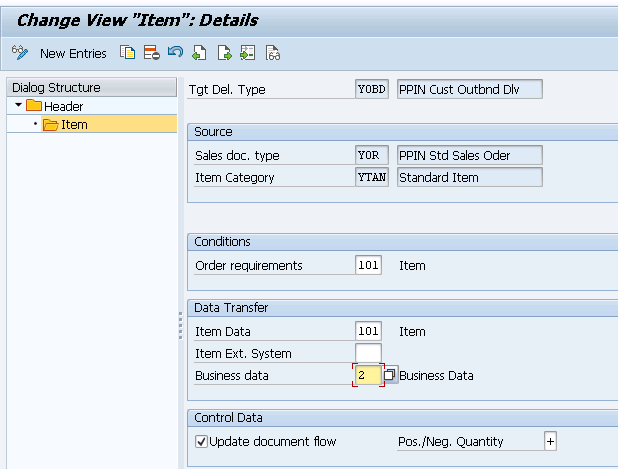
Task: Click the Delete entry toolbar icon
Action: point(152,52)
